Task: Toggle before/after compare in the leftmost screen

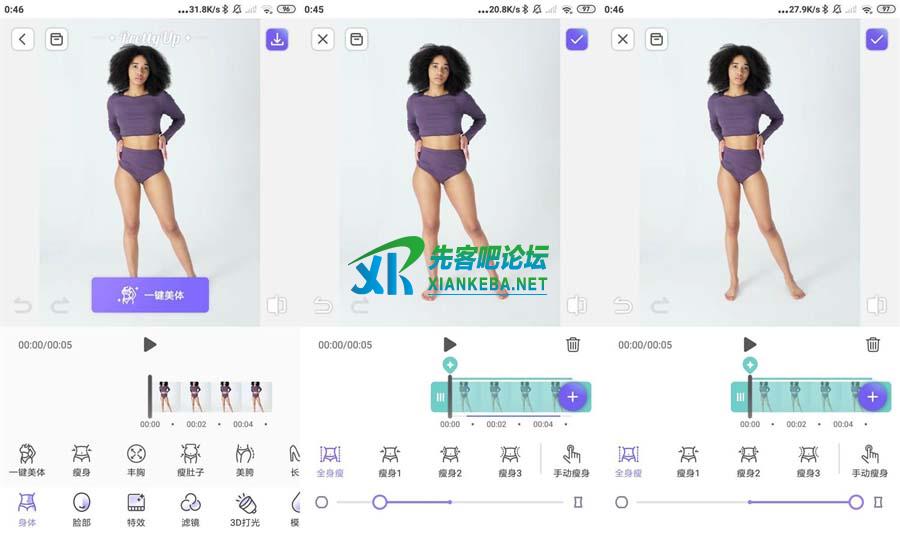Action: [276, 305]
